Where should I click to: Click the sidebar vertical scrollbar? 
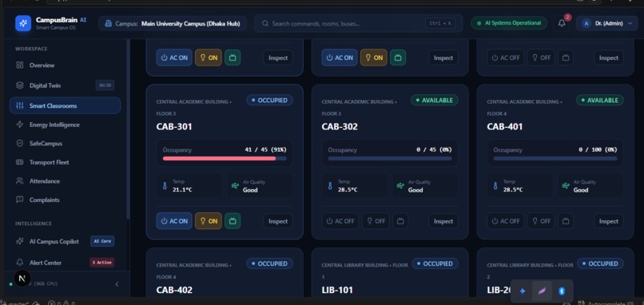128,129
